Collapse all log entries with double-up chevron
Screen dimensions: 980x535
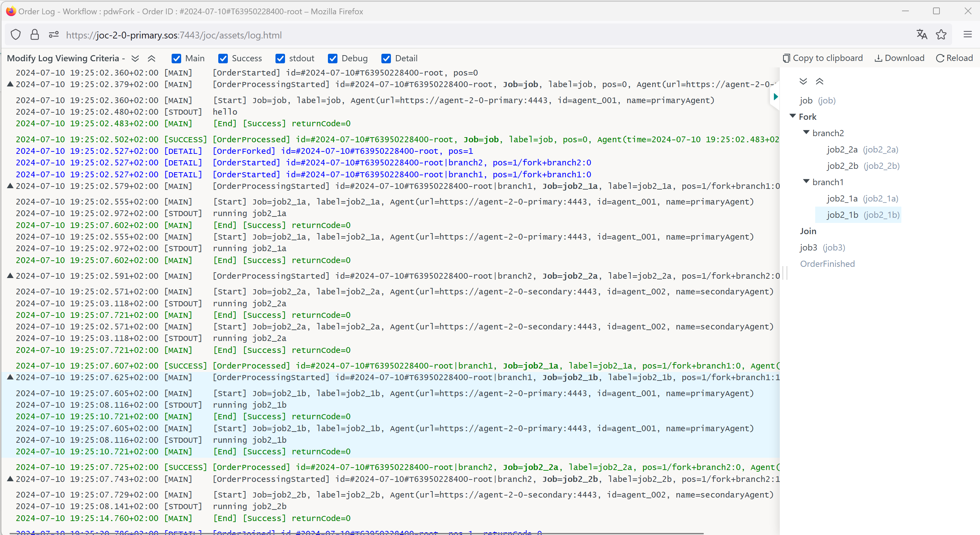tap(152, 58)
